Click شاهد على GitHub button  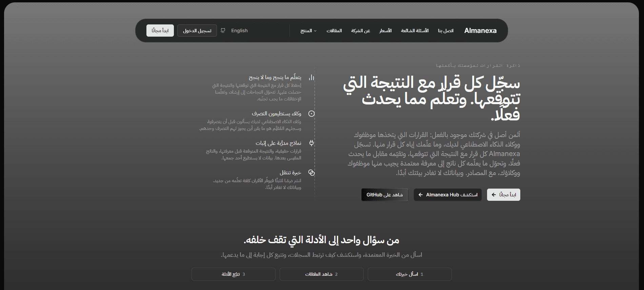point(385,195)
